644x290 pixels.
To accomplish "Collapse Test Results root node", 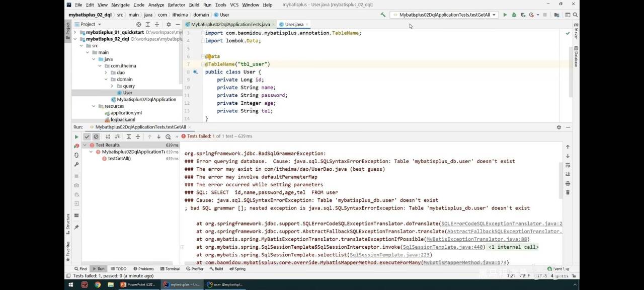I will point(85,145).
